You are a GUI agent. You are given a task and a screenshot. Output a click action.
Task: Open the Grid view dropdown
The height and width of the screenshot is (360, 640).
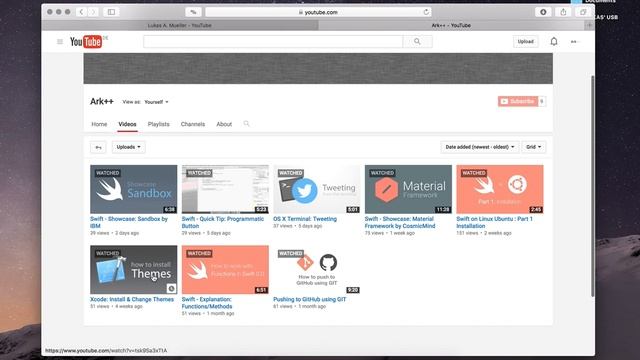533,147
